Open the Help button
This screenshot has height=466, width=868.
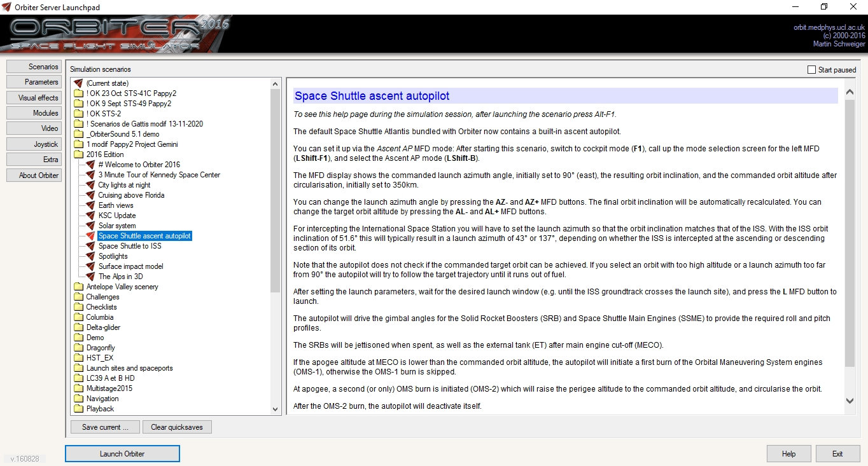click(789, 454)
